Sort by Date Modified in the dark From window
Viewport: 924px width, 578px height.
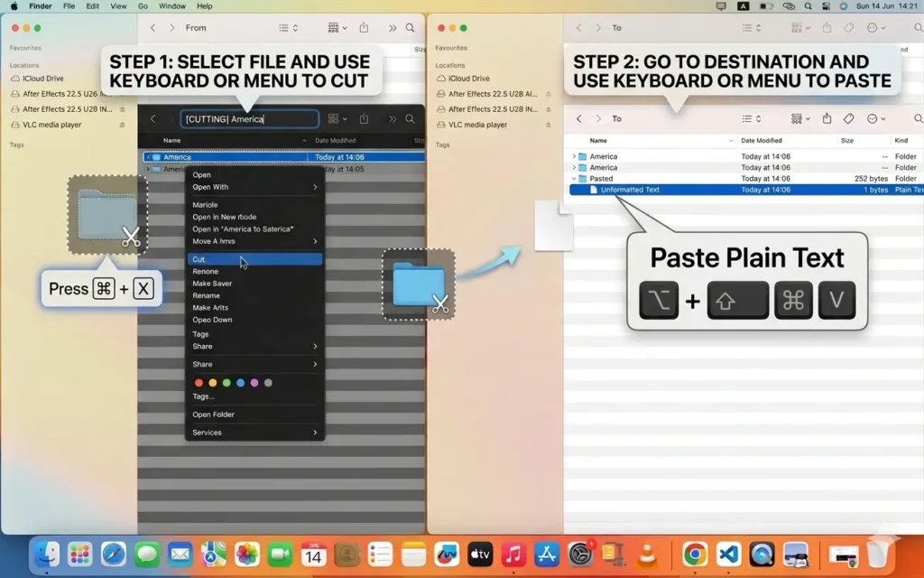[336, 140]
